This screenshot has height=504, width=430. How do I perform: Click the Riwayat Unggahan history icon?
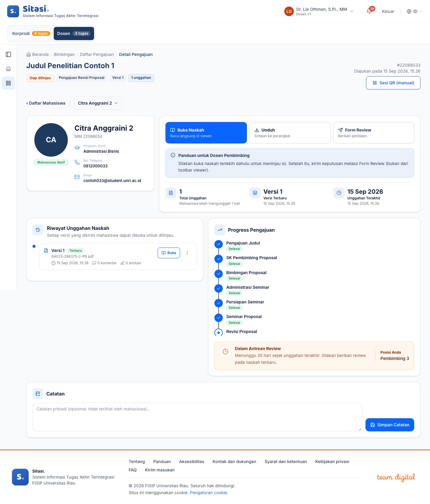coord(38,230)
